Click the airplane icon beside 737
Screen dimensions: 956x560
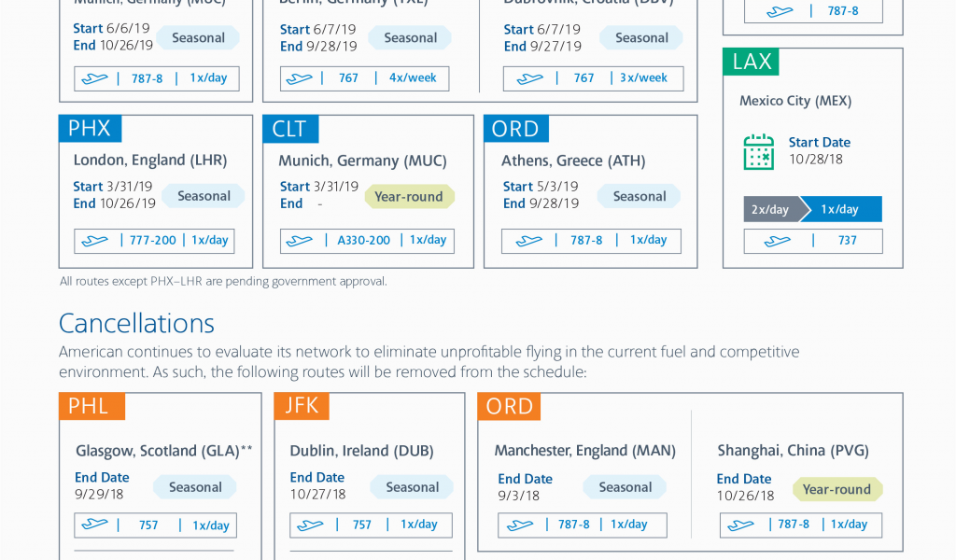778,242
